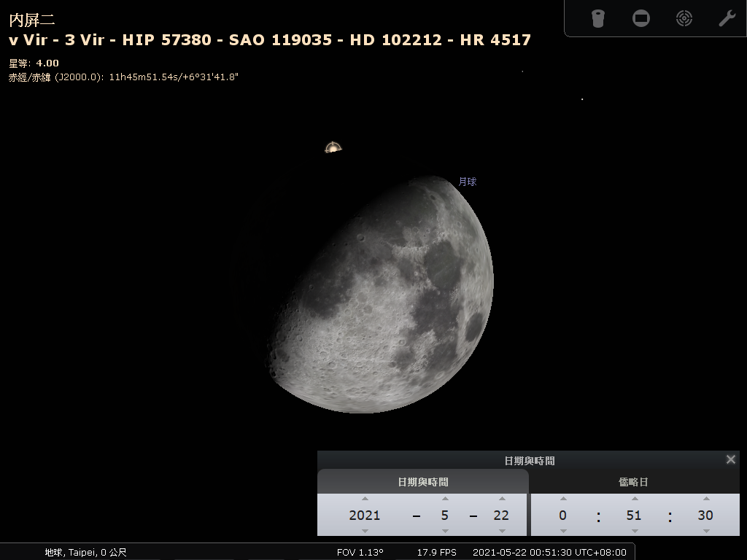Close the date and time dialog
Viewport: 747px width, 560px height.
(x=731, y=460)
